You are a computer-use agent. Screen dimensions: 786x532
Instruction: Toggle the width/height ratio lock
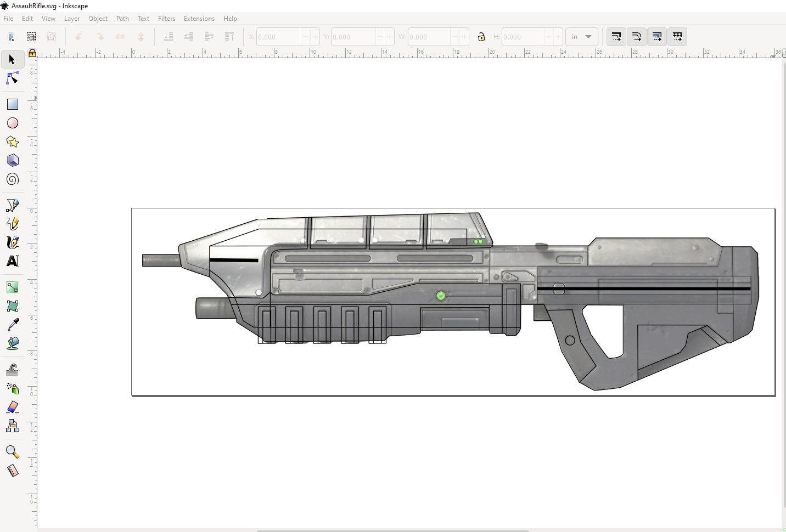click(x=481, y=37)
